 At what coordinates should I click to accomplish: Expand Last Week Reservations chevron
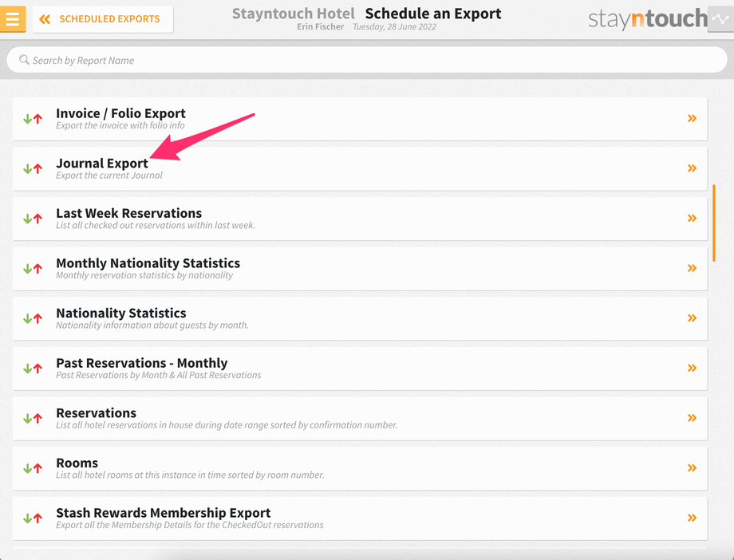692,219
